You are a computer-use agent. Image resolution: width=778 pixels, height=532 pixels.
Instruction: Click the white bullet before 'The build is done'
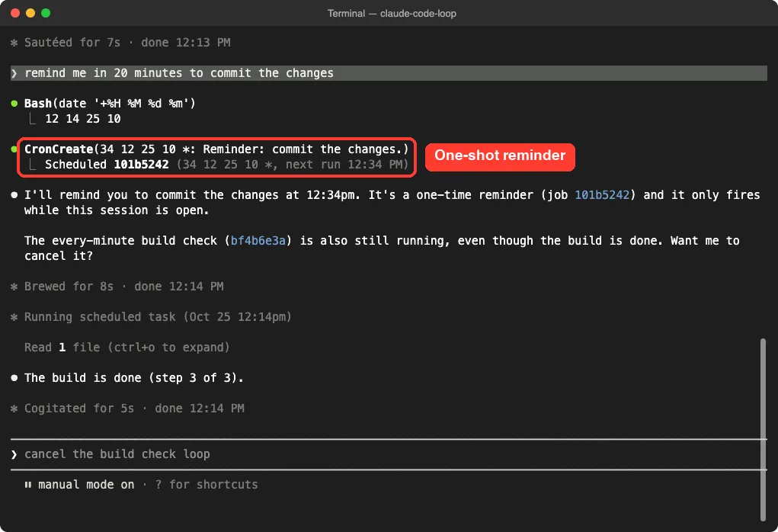14,378
